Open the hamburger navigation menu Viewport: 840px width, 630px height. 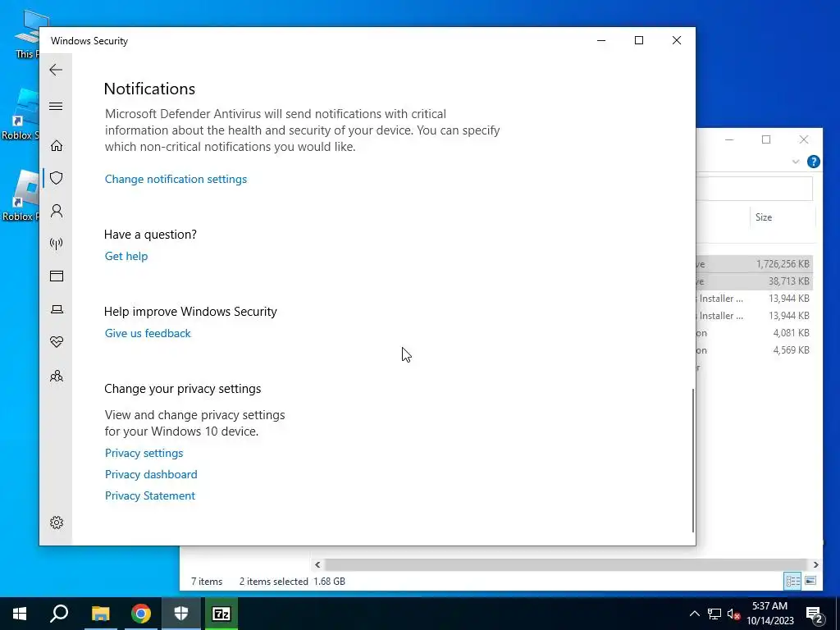tap(56, 106)
